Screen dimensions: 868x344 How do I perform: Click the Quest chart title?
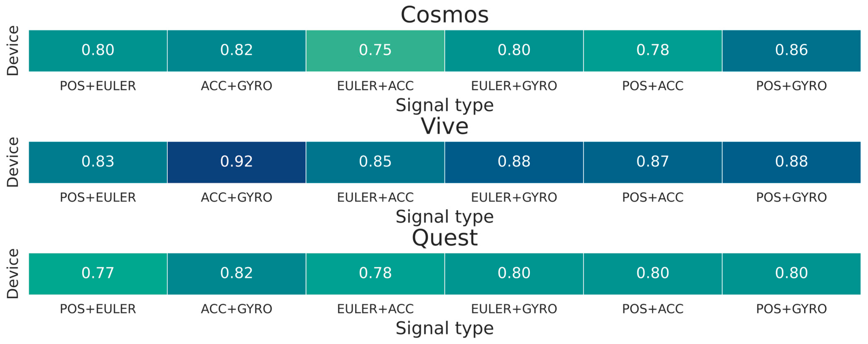(444, 238)
